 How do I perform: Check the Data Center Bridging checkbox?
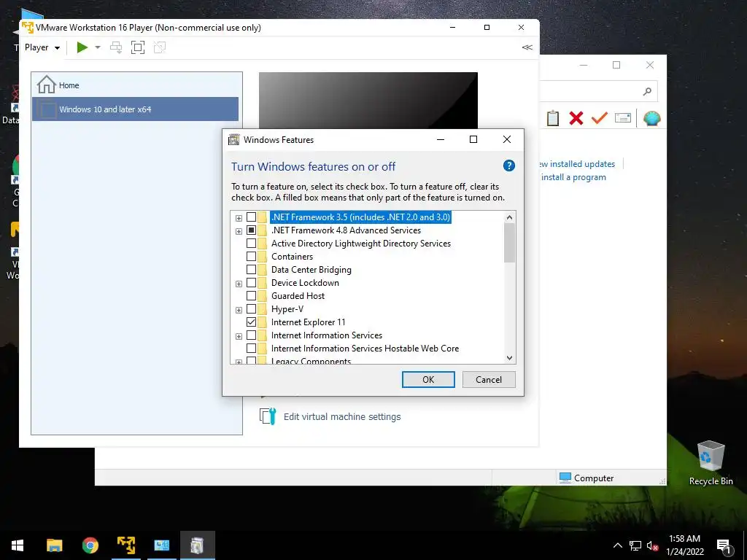click(251, 270)
